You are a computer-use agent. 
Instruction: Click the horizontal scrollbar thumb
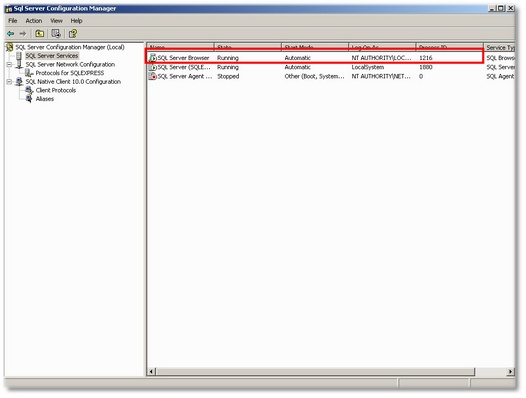click(x=315, y=371)
